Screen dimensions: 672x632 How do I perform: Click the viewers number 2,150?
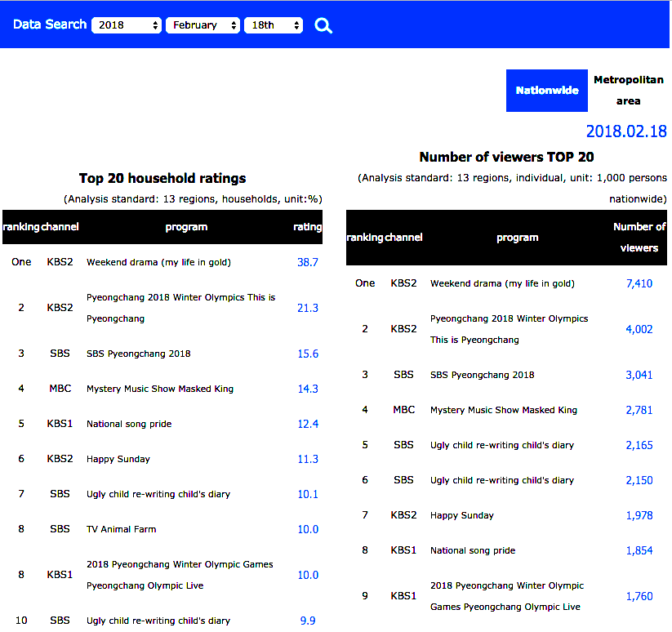[x=639, y=481]
